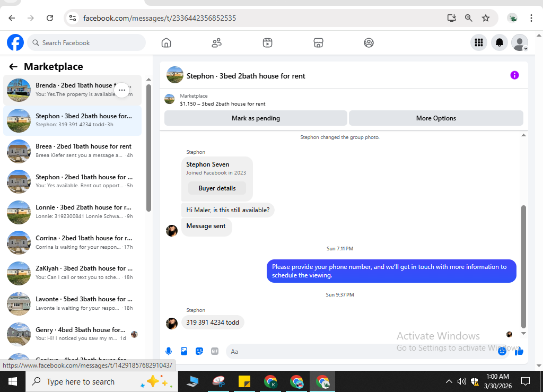The image size is (543, 392).
Task: Open the Home feed icon
Action: pos(166,43)
